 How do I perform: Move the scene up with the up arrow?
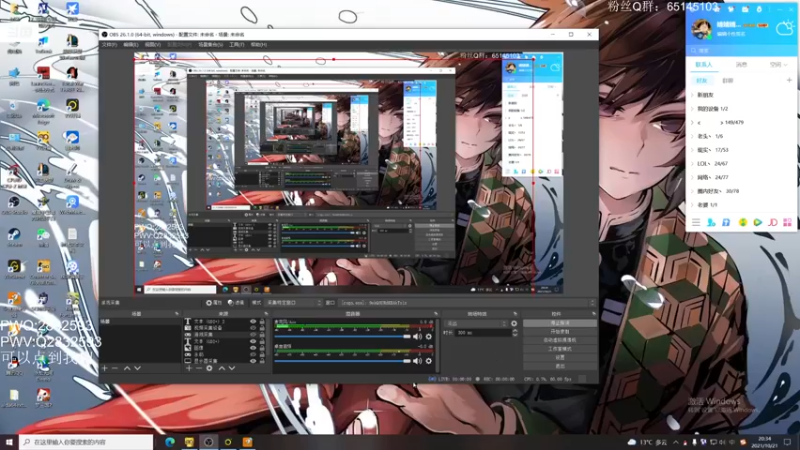pos(127,368)
